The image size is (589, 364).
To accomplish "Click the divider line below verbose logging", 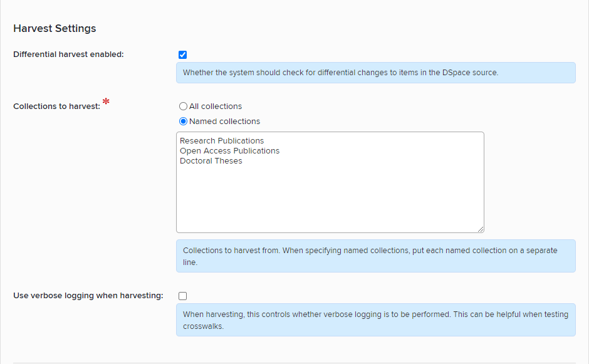I will [x=294, y=363].
